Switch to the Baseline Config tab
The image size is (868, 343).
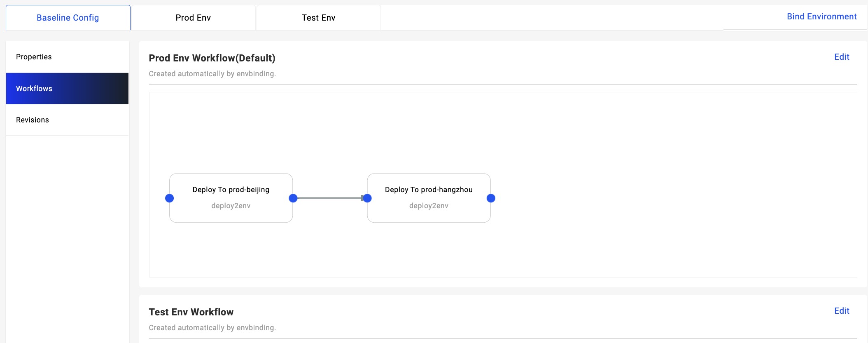point(68,18)
